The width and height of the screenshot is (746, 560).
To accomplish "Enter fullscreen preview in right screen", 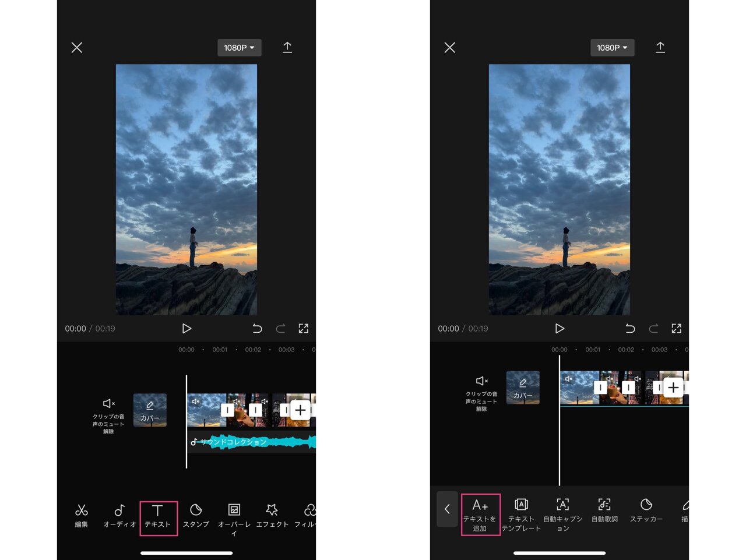I will [x=677, y=329].
